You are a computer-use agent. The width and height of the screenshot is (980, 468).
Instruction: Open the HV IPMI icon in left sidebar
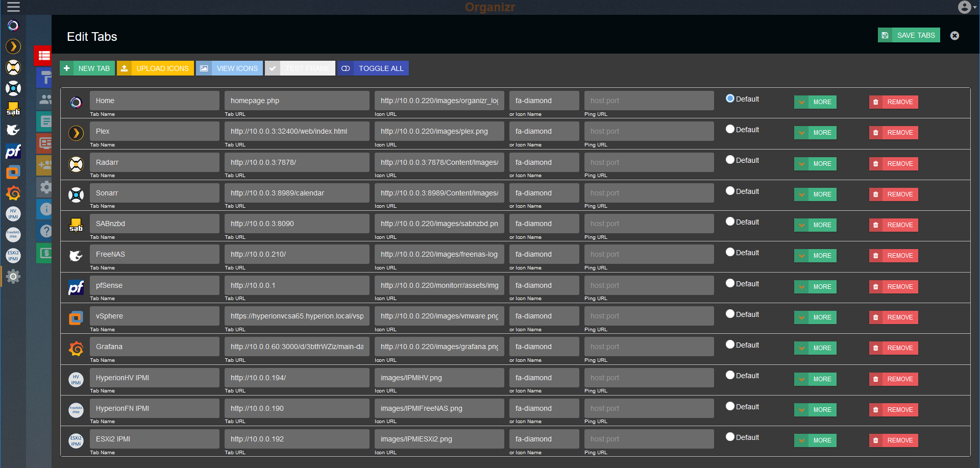pos(13,214)
